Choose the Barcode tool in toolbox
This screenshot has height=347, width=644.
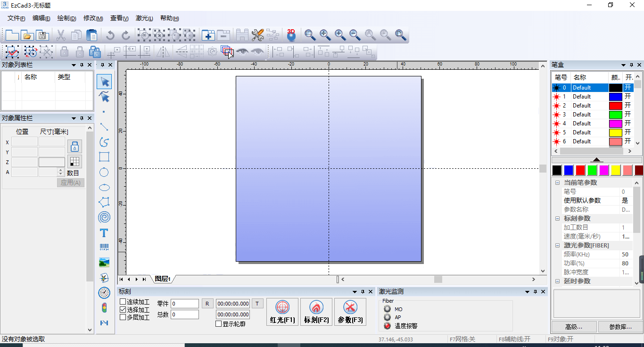[x=104, y=248]
